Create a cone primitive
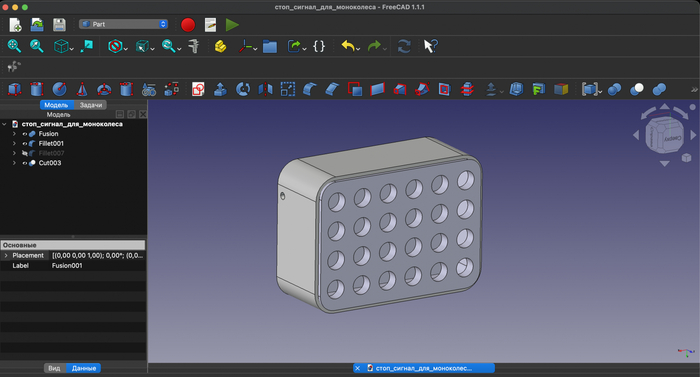This screenshot has width=700, height=377. pyautogui.click(x=82, y=89)
